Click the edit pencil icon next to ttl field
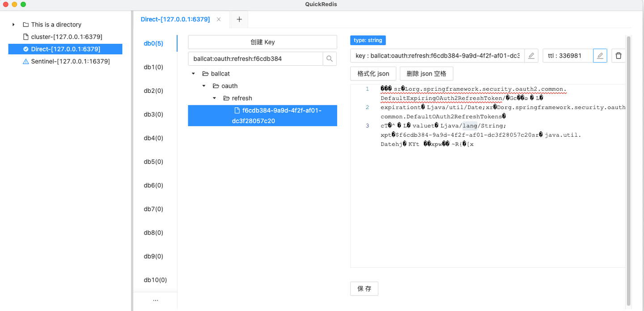This screenshot has width=644, height=311. (600, 55)
